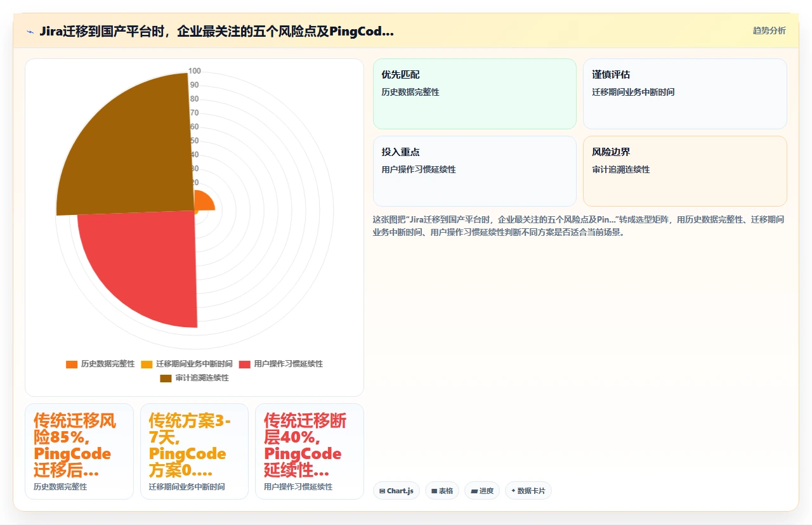Click the 表格 tag

442,491
